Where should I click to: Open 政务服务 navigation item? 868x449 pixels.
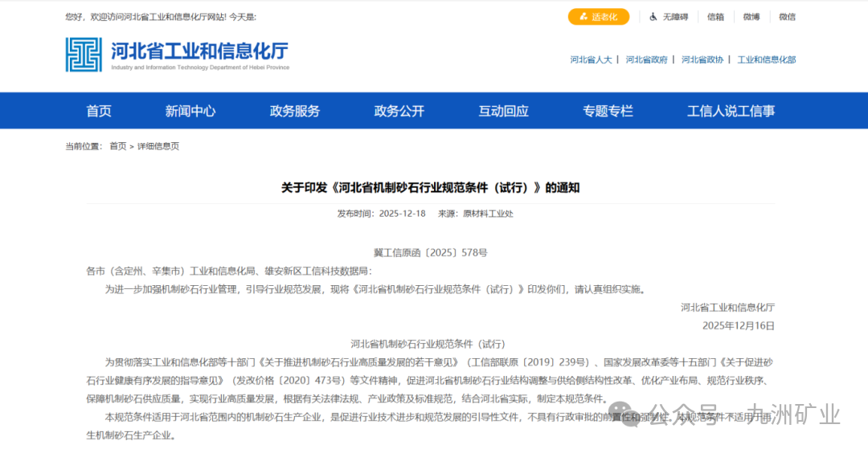pyautogui.click(x=294, y=111)
